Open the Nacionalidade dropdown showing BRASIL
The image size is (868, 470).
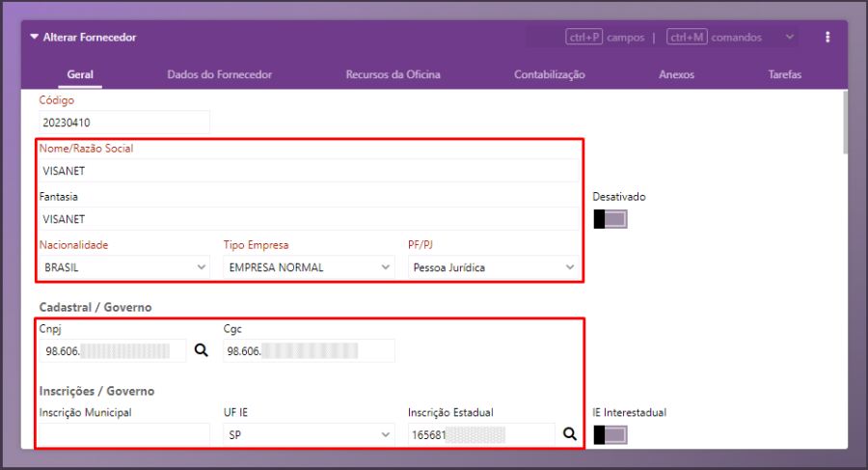click(124, 267)
